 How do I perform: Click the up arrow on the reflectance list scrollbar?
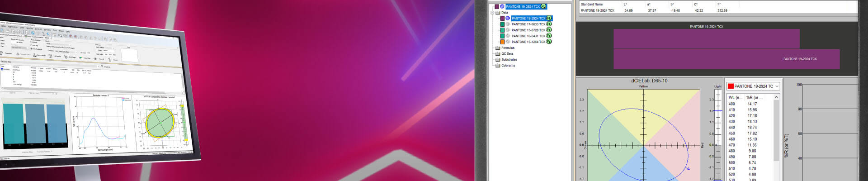pyautogui.click(x=777, y=97)
